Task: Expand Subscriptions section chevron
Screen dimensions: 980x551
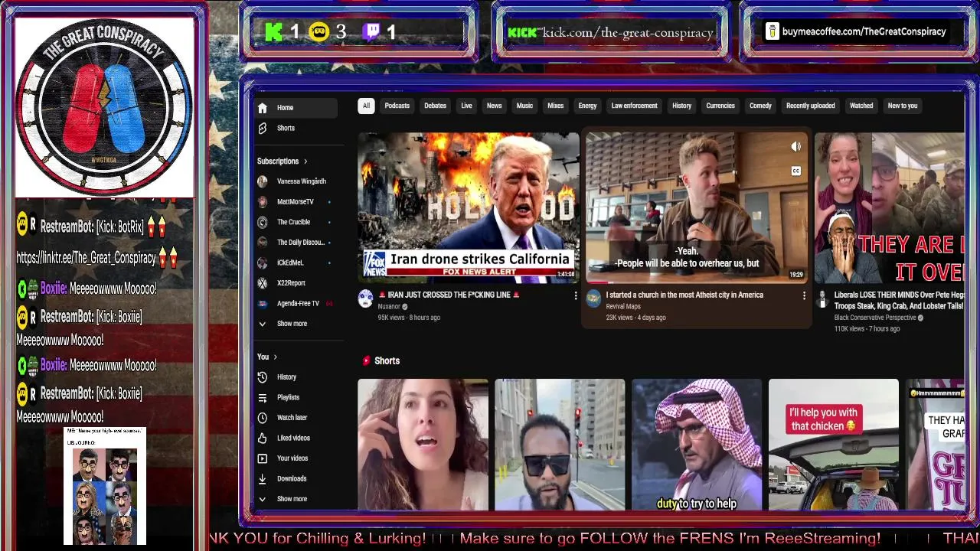Action: pos(305,161)
